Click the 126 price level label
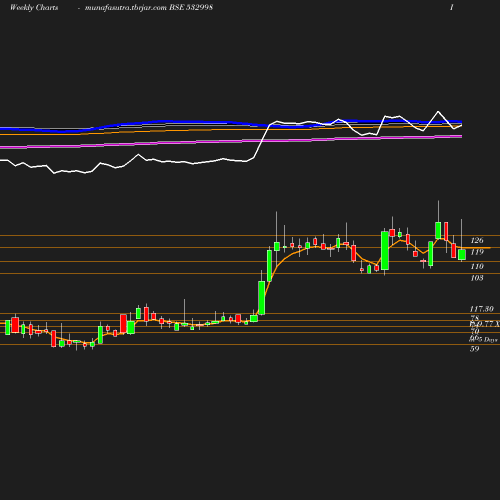The image size is (500, 500). [477, 240]
